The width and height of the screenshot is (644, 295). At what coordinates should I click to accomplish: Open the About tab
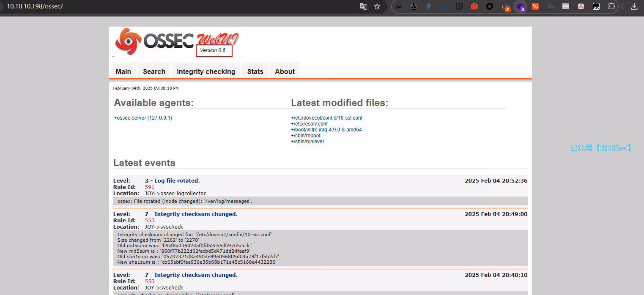pyautogui.click(x=285, y=71)
